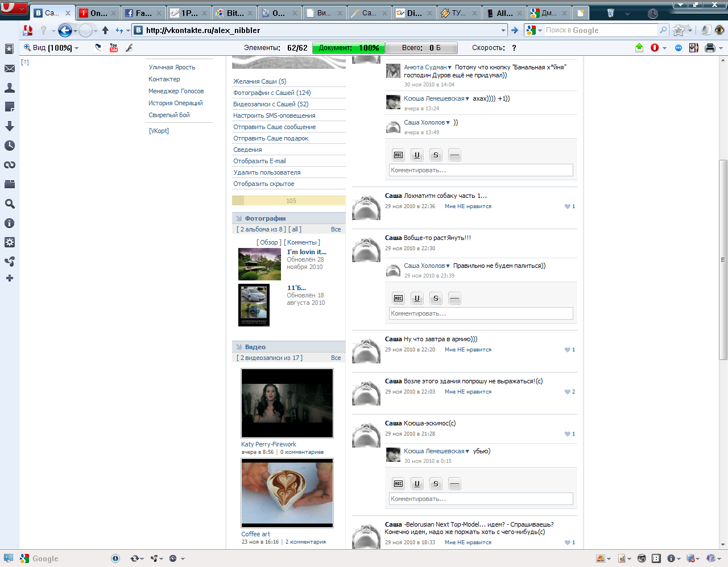Switch to the All... tab
728x567 pixels.
504,13
